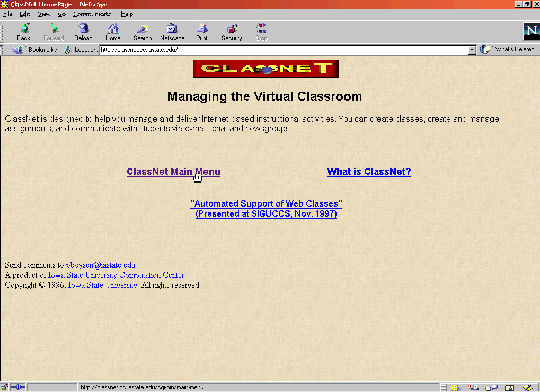Image resolution: width=540 pixels, height=392 pixels.
Task: Click the Netscape logo throbber
Action: click(530, 32)
